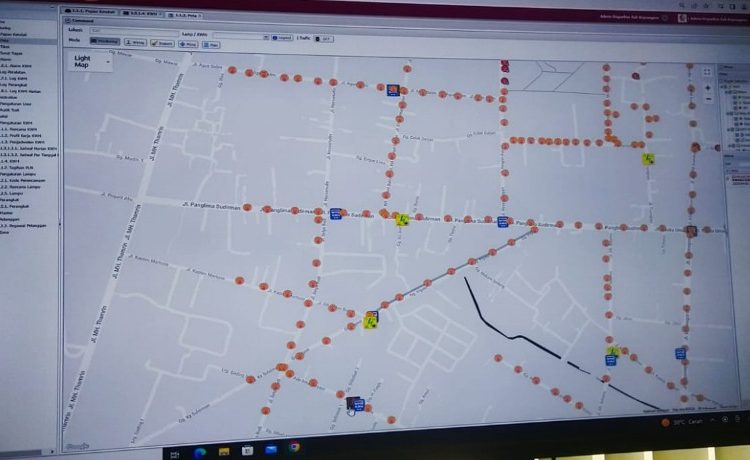Zoom in with the plus button
This screenshot has height=460, width=750.
point(708,88)
